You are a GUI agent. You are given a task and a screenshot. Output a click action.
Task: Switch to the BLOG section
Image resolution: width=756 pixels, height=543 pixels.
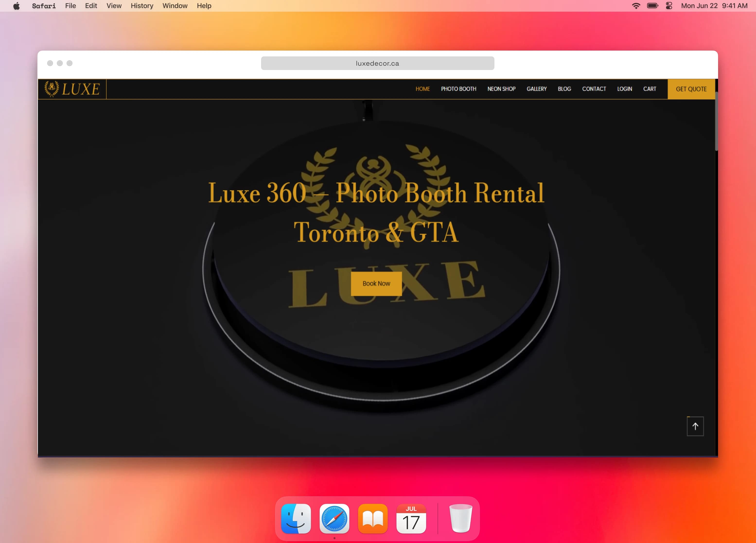(x=564, y=89)
